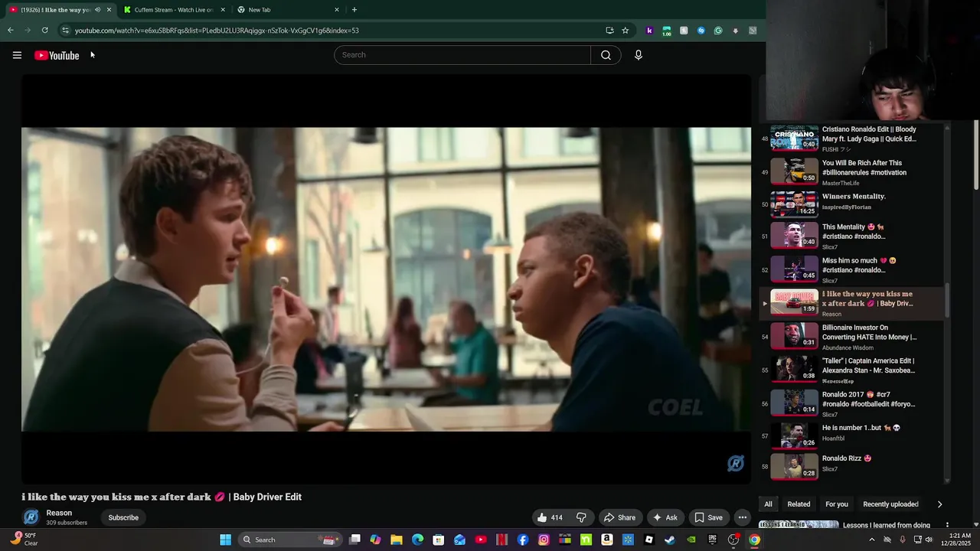Open the Reason channel name link
Image resolution: width=980 pixels, height=551 pixels.
(x=59, y=513)
